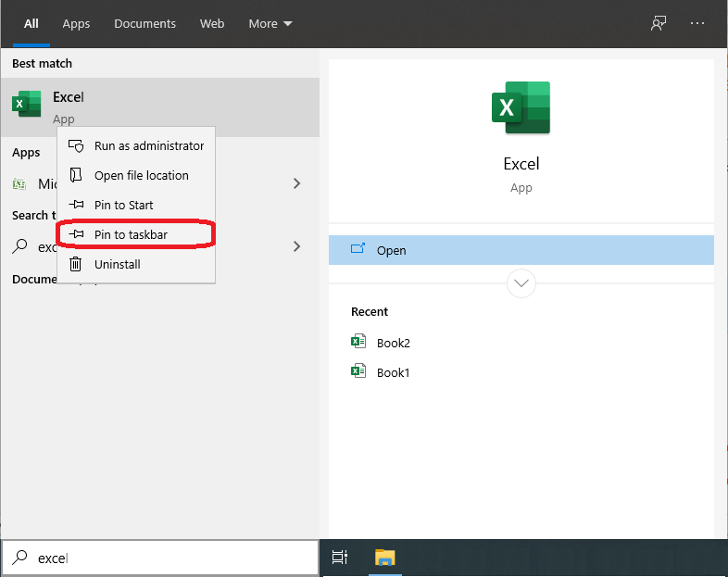Viewport: 728px width, 577px height.
Task: Click the pin icon next to Pin to Start
Action: (x=76, y=205)
